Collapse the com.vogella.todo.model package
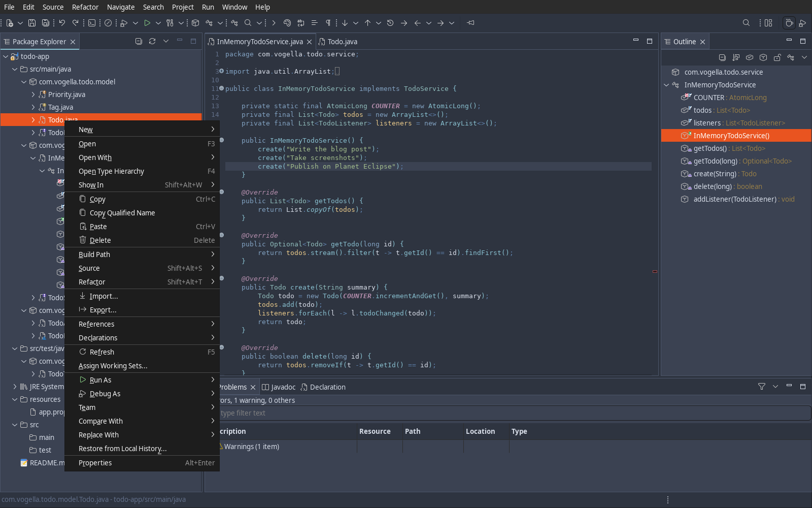Image resolution: width=812 pixels, height=508 pixels. pos(24,82)
